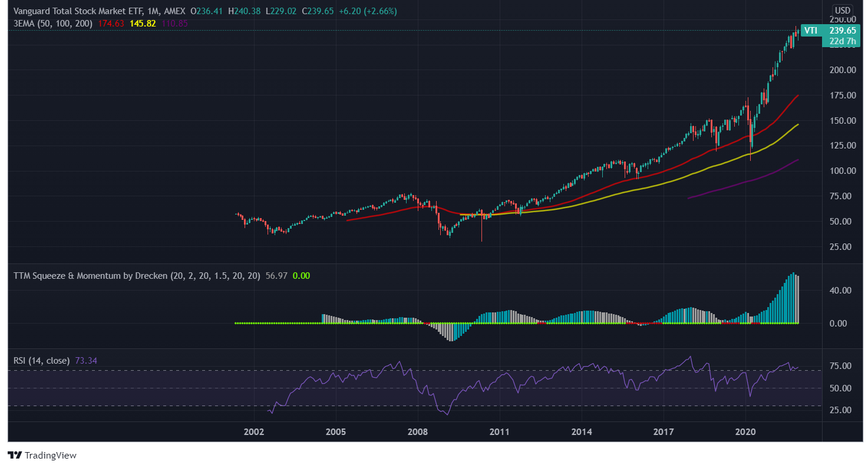Click the high value H240.38
Viewport: 868px width, 468px height.
(245, 11)
